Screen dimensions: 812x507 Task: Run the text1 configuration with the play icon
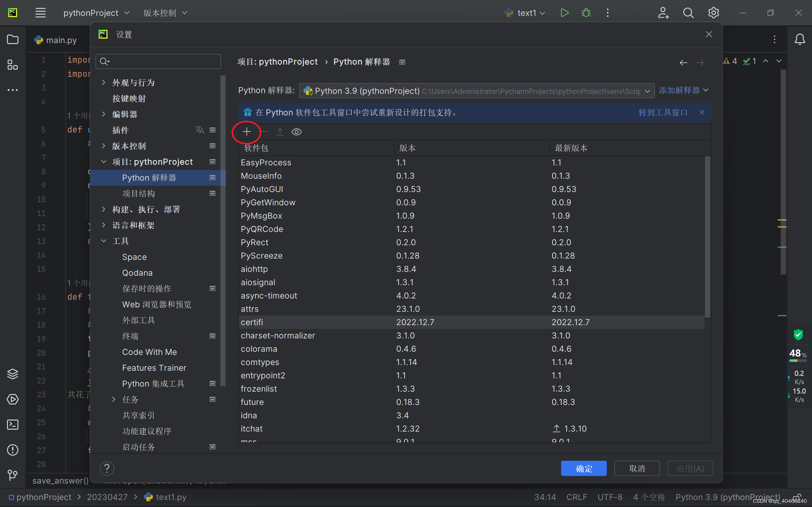point(564,13)
